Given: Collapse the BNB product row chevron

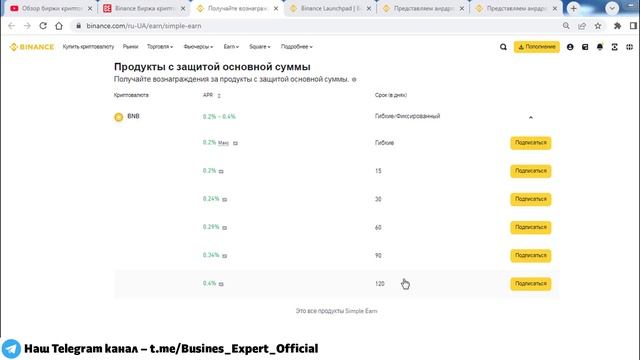Looking at the screenshot, I should coord(531,117).
